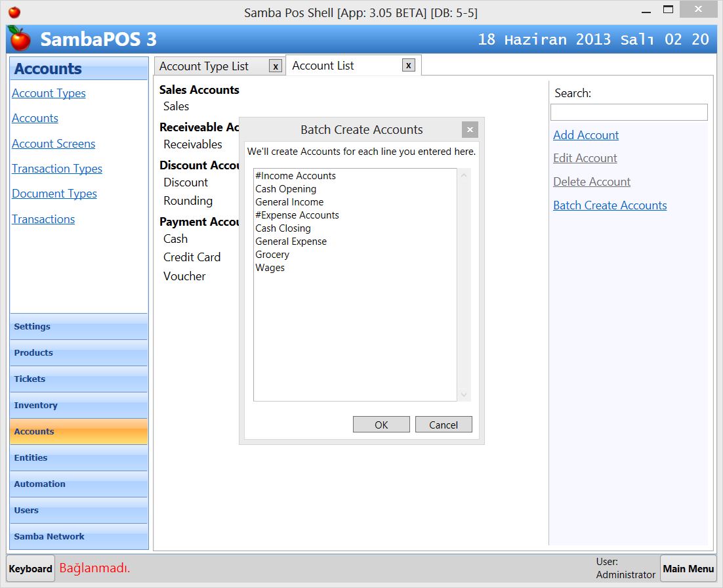Open the Add Account link
Image resolution: width=723 pixels, height=588 pixels.
585,135
